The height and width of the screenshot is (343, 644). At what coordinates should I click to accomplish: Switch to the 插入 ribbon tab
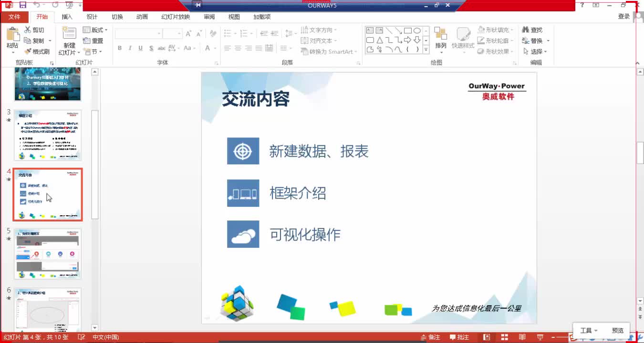[67, 16]
